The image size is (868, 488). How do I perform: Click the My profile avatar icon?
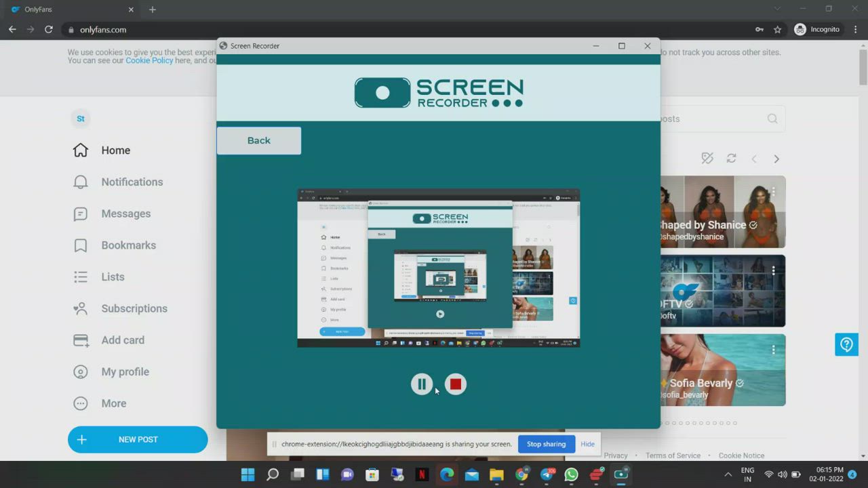[x=81, y=371]
